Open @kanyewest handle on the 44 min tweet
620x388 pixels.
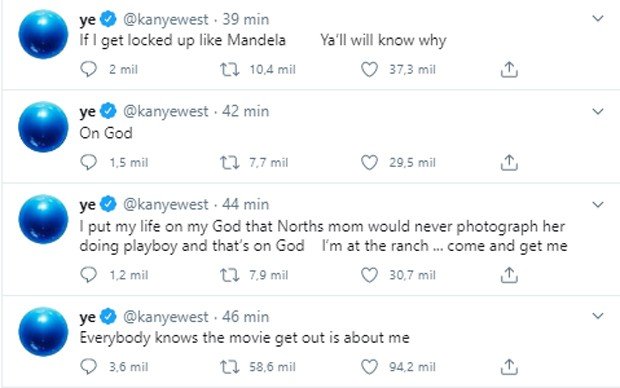pos(166,204)
